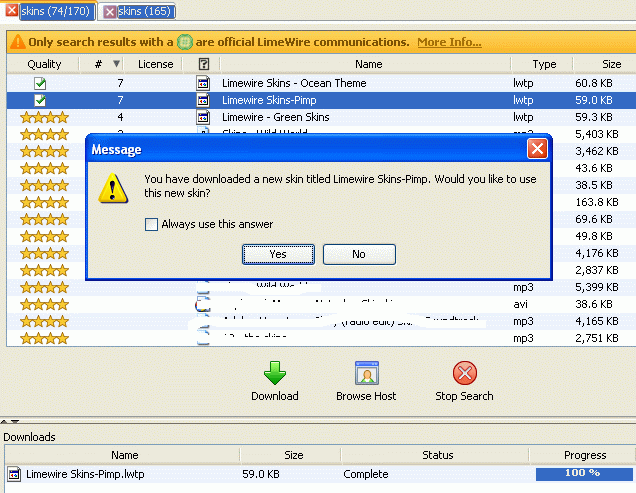Screen dimensions: 636x493
Task: Open the More Info... link
Action: pos(449,42)
